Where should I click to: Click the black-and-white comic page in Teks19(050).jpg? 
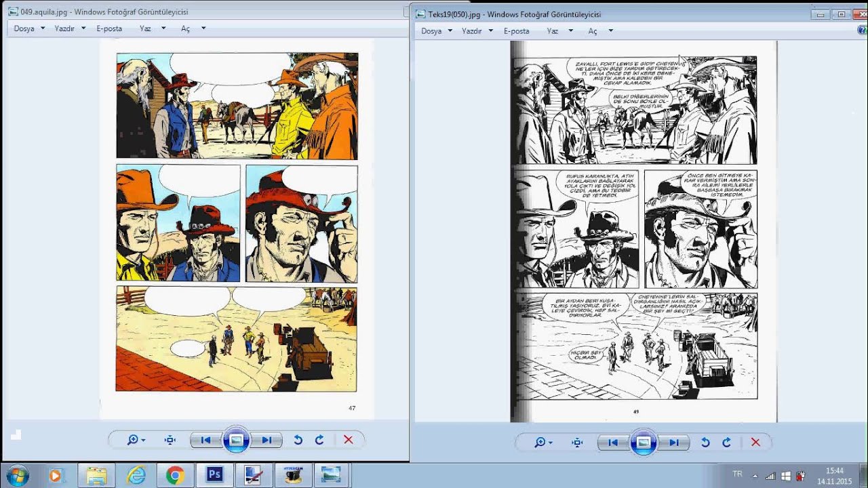(x=644, y=231)
